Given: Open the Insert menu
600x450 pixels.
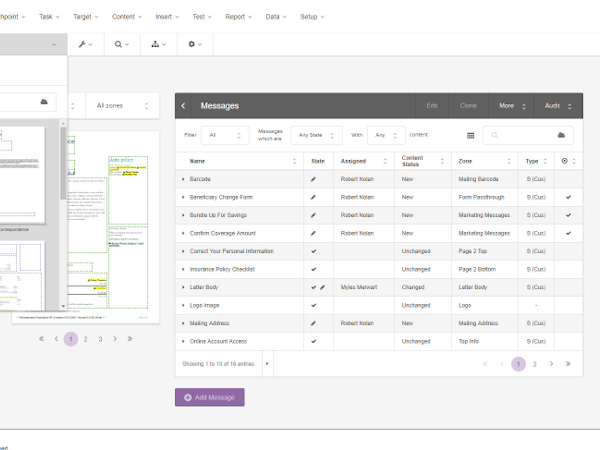Looking at the screenshot, I should click(x=167, y=17).
